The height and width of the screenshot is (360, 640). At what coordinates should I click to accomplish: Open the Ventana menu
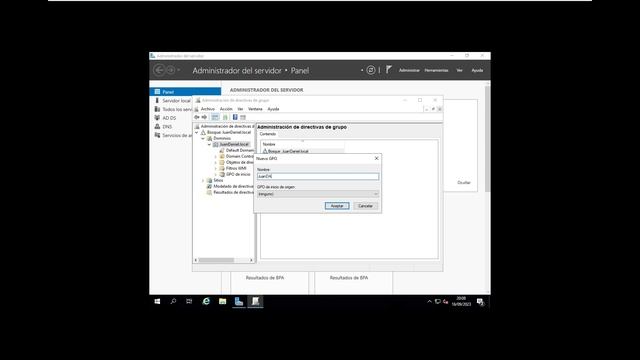click(x=255, y=109)
